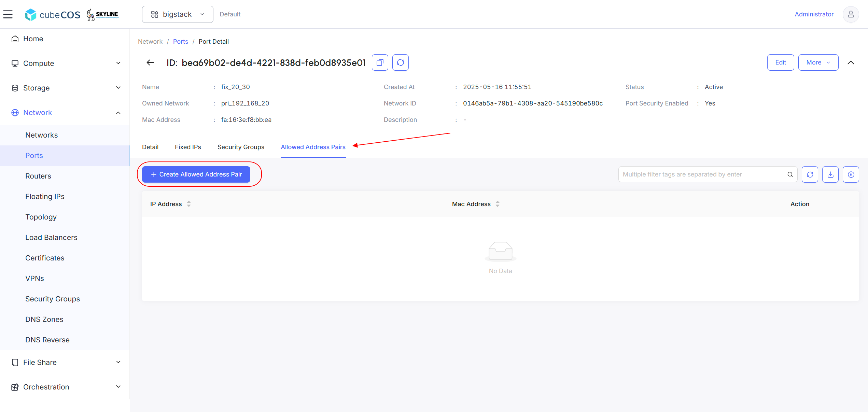Screen dimensions: 868x412
Task: Open VPNs in the sidebar
Action: [x=65, y=279]
